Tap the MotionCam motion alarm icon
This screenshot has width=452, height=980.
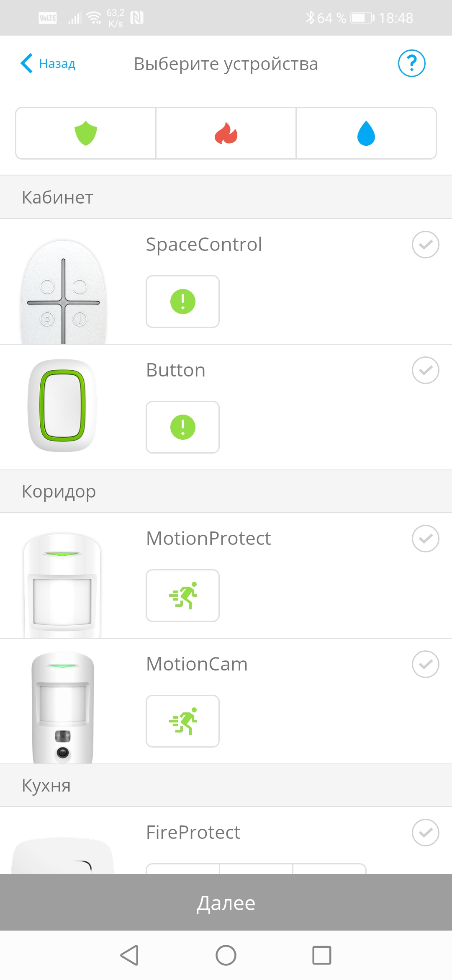pos(182,721)
